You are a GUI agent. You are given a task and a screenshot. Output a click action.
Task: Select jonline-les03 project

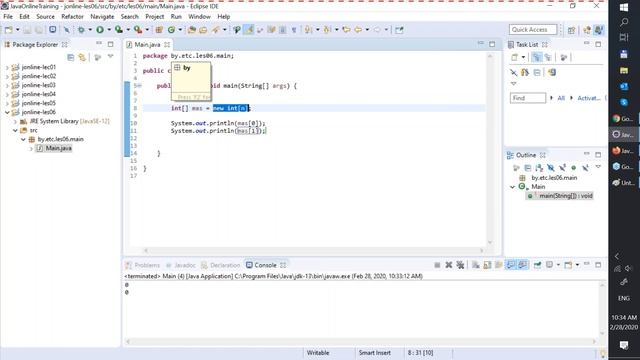click(x=39, y=85)
